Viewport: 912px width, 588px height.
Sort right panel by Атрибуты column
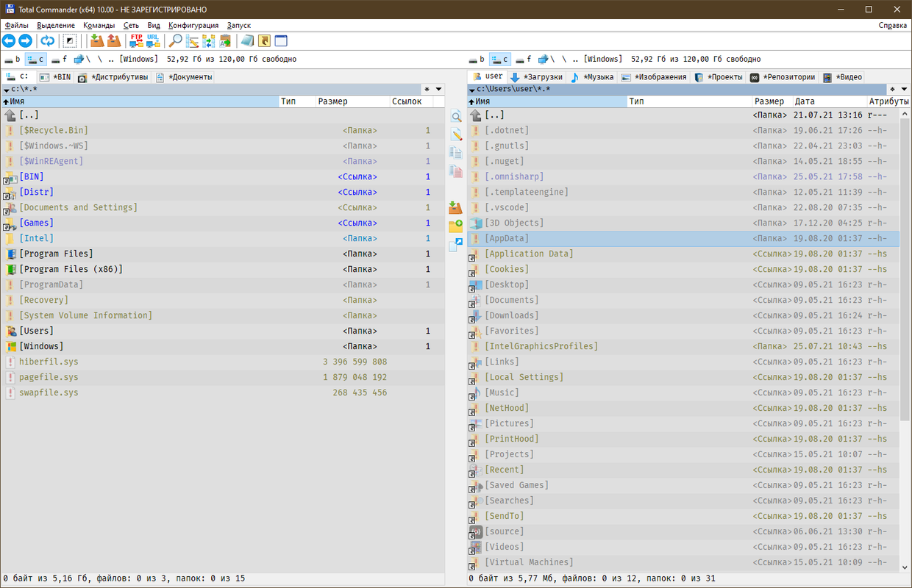[x=888, y=101]
